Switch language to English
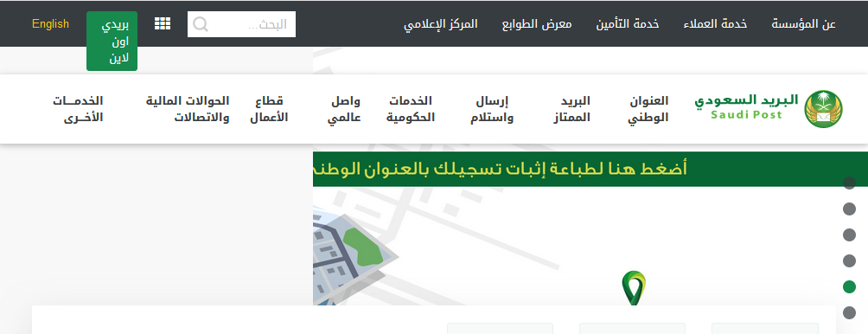This screenshot has height=334, width=868. click(50, 24)
